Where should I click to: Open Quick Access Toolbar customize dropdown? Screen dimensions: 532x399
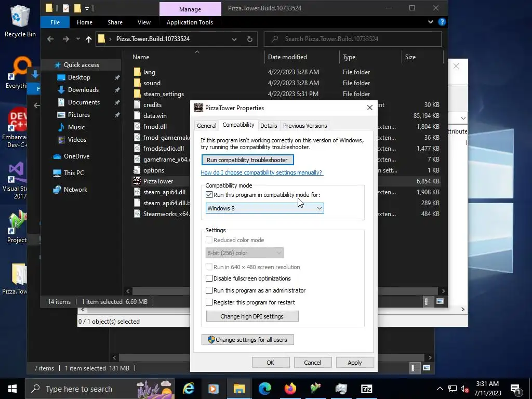coord(87,8)
